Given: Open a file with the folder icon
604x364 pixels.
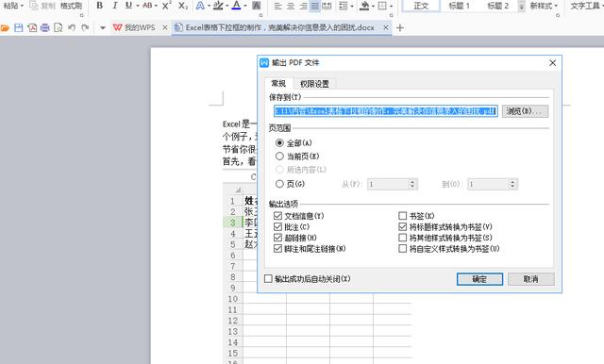Looking at the screenshot, I should pyautogui.click(x=5, y=27).
